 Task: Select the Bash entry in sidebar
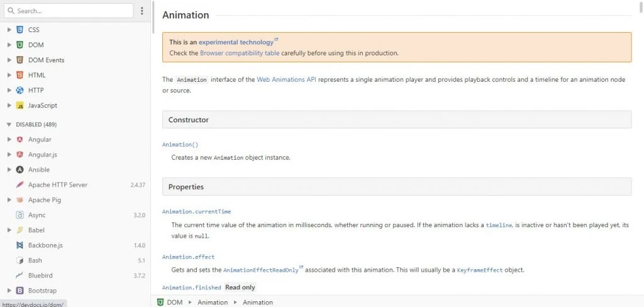click(75, 260)
